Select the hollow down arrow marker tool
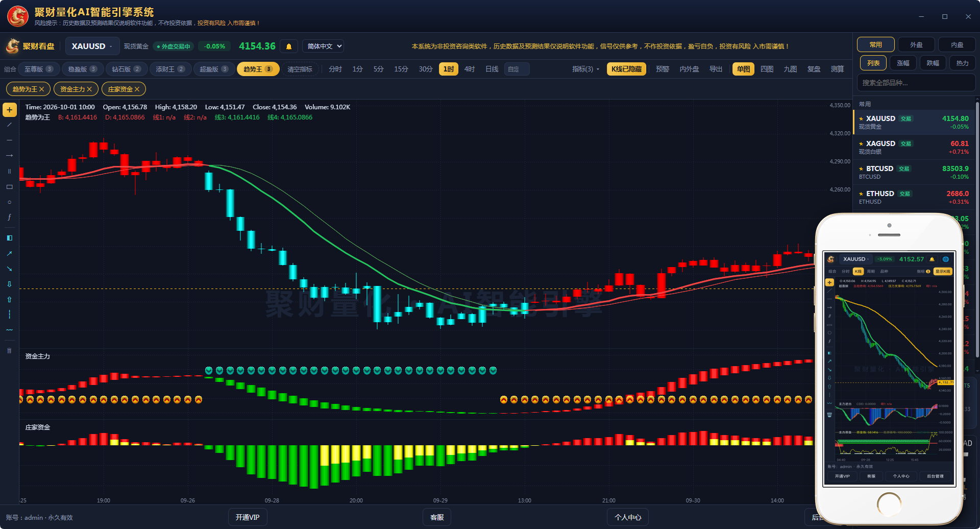 (x=9, y=284)
